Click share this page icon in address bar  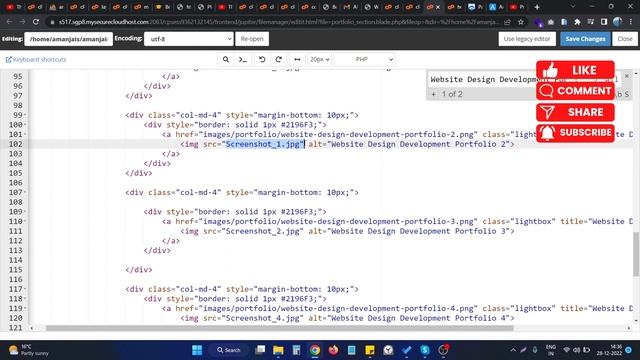coord(507,22)
